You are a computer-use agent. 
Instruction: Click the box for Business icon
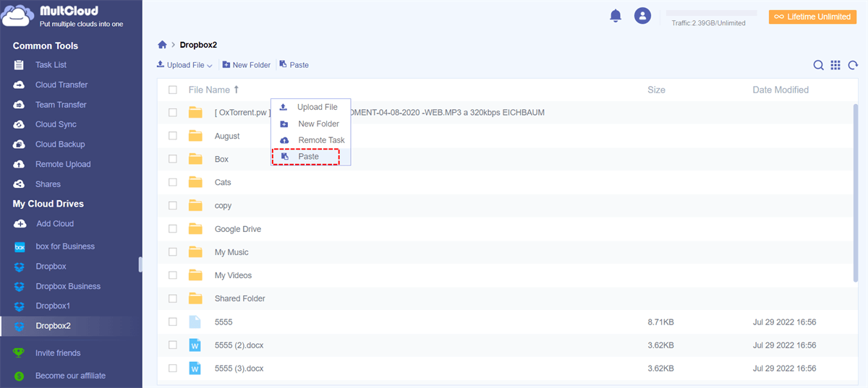(20, 246)
